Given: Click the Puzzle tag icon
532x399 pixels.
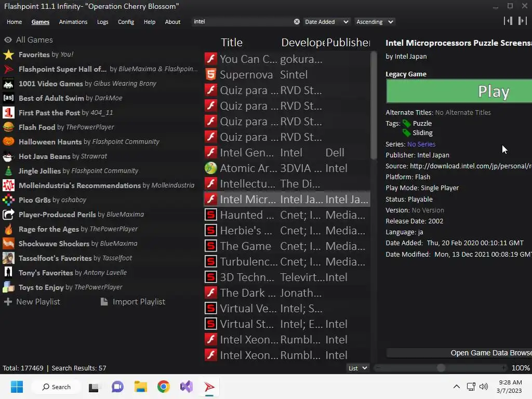Looking at the screenshot, I should coord(406,124).
